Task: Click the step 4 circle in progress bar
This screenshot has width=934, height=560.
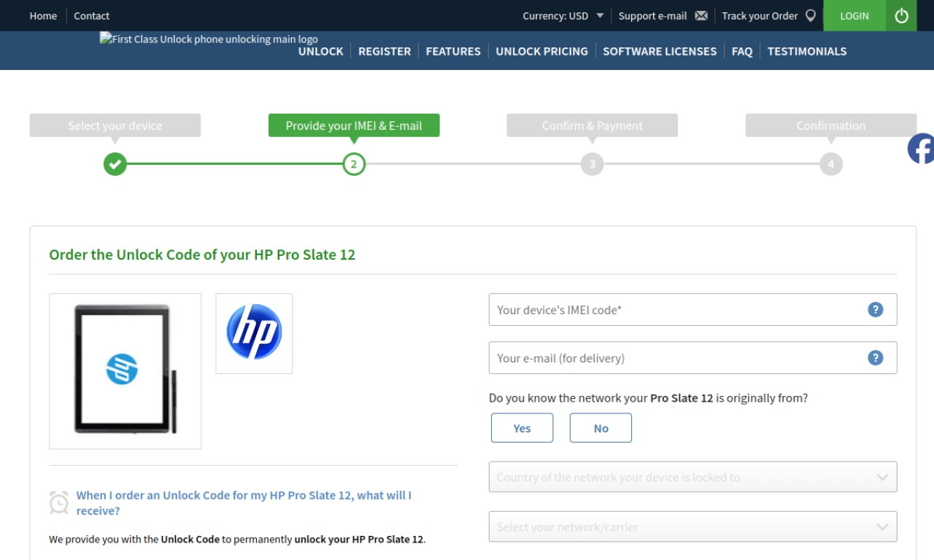Action: tap(831, 164)
